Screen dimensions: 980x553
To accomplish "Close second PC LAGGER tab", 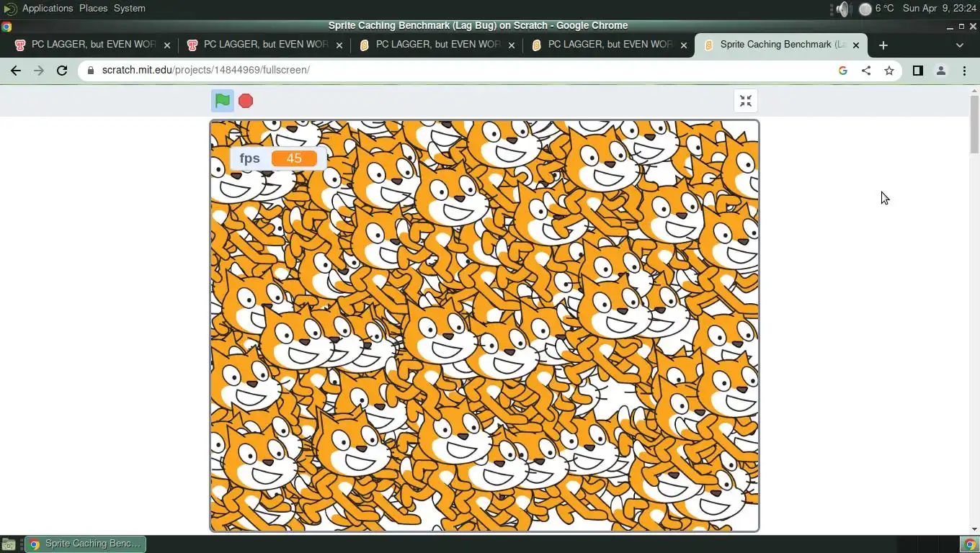I will (x=339, y=45).
